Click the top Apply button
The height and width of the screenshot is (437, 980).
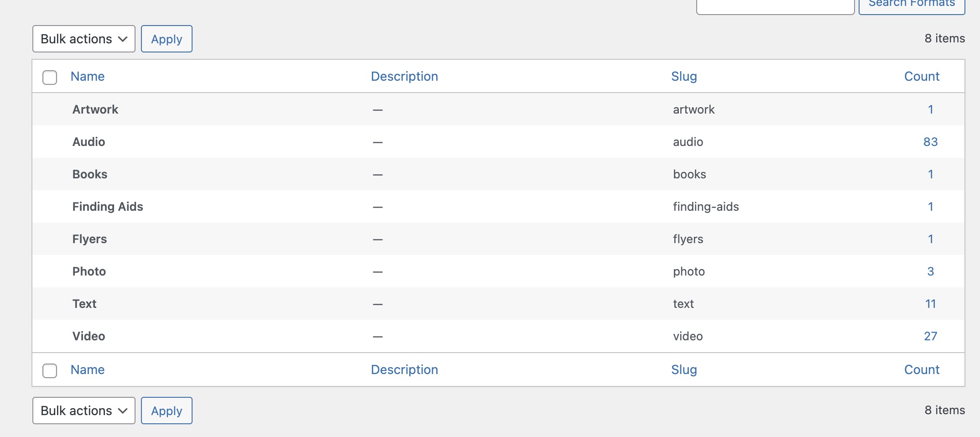[167, 39]
